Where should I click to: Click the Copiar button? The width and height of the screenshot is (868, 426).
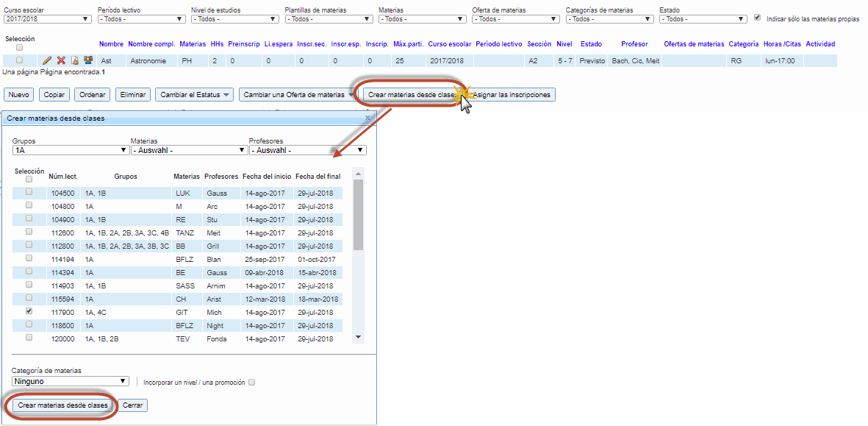point(54,95)
